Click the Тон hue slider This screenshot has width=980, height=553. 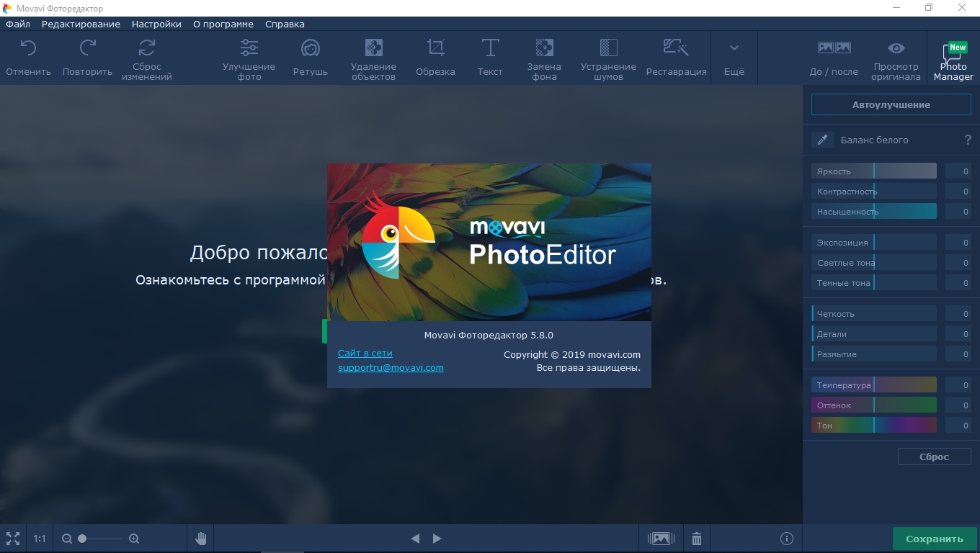click(x=874, y=426)
